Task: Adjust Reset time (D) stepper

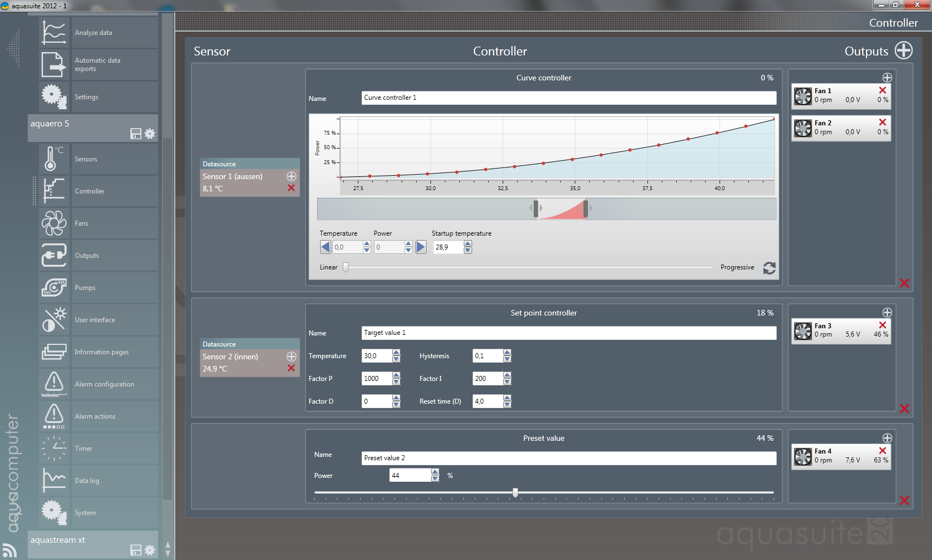Action: click(x=507, y=401)
